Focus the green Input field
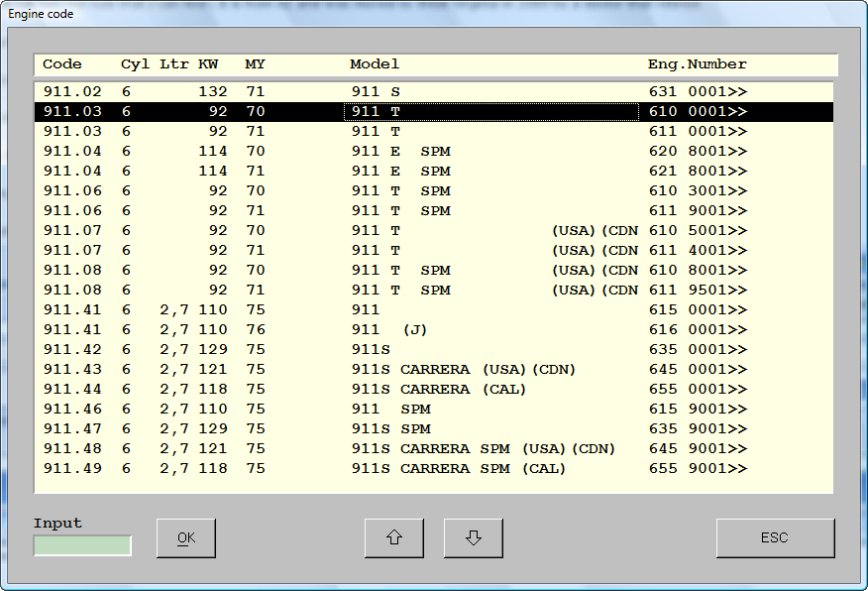This screenshot has width=868, height=591. tap(82, 545)
